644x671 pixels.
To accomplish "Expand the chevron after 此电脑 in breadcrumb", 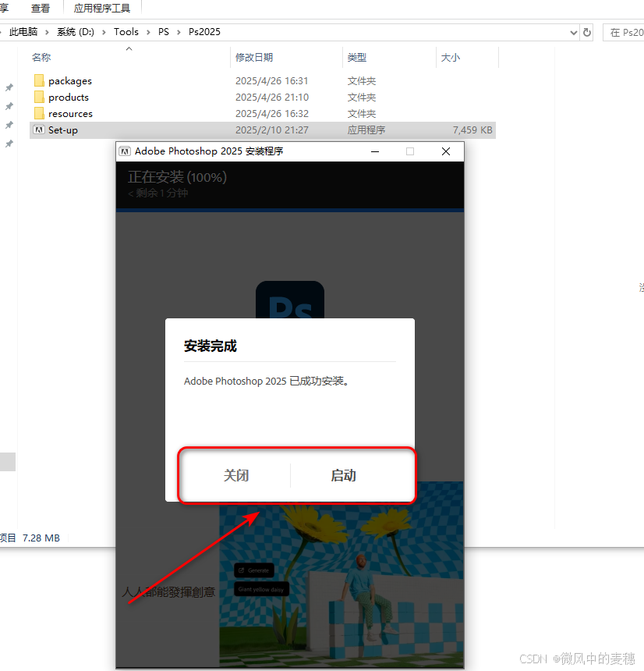I will pyautogui.click(x=47, y=32).
